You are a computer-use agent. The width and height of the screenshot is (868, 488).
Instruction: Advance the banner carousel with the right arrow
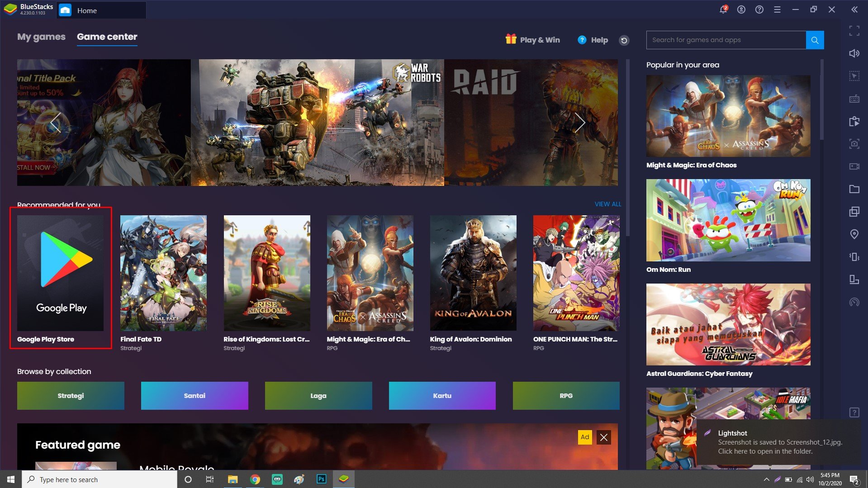[579, 123]
